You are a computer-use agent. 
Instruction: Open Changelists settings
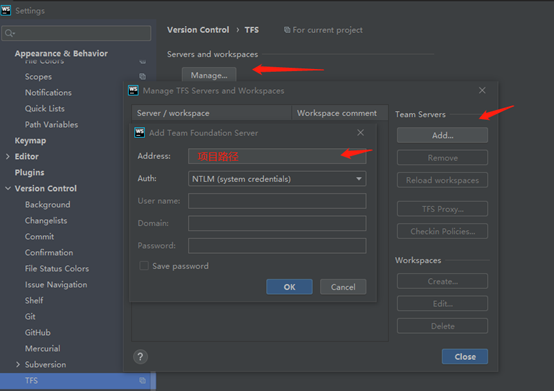click(x=46, y=220)
